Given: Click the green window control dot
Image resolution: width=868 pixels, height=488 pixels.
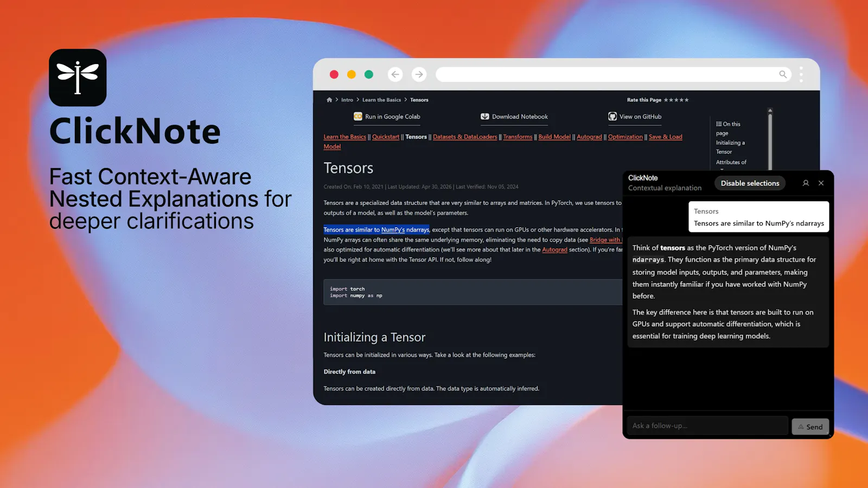Looking at the screenshot, I should pyautogui.click(x=369, y=74).
